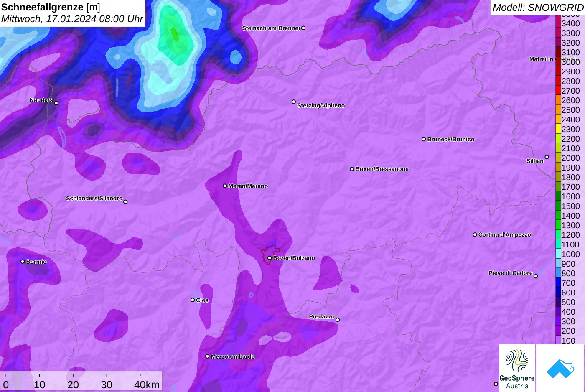Select the Schlanders/Silandro marker circle
585x392 pixels.
pyautogui.click(x=125, y=202)
